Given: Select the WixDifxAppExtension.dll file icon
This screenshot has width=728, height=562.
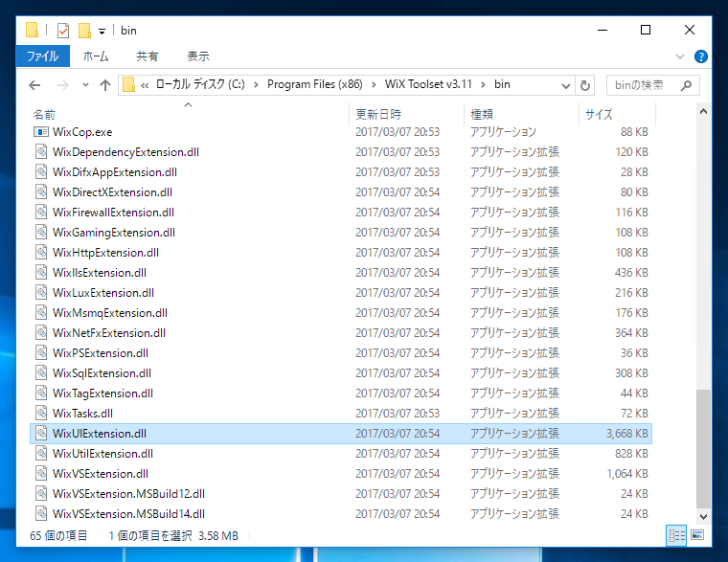Looking at the screenshot, I should [41, 172].
